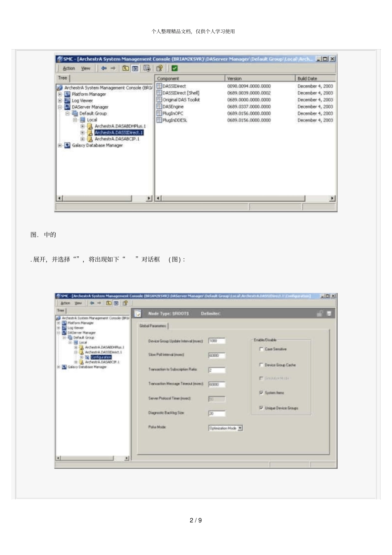Click the lock icon in Node Type header
The image size is (392, 555).
(x=319, y=314)
